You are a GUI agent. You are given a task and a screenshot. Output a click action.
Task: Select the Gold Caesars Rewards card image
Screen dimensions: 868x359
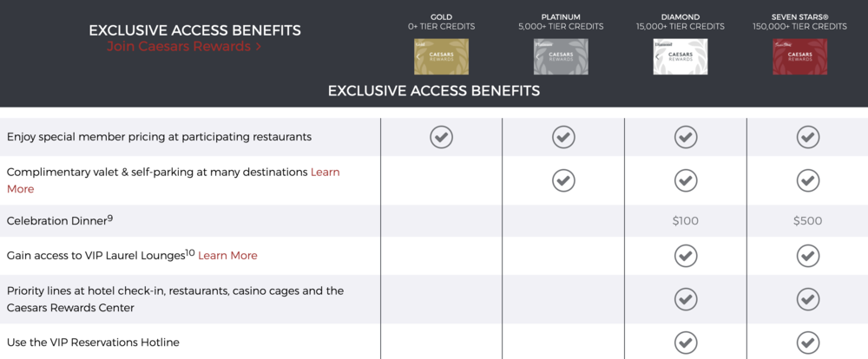click(441, 56)
